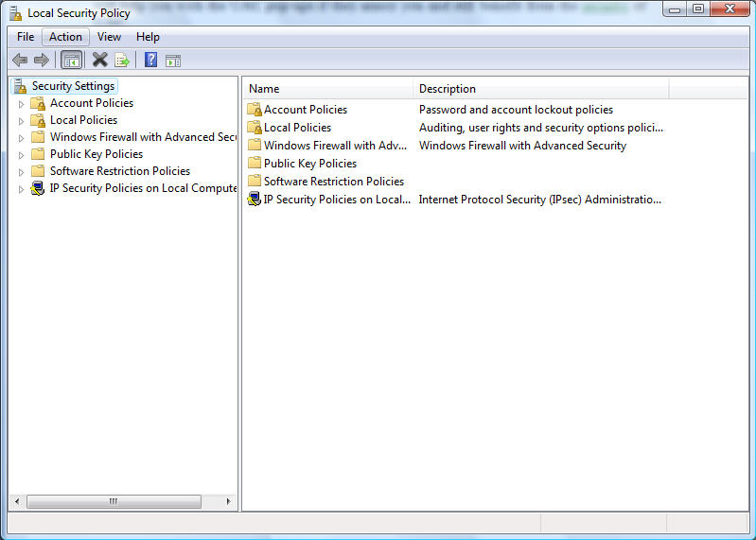
Task: Select 'IP Security Policies on Local...' list entry
Action: coord(337,199)
